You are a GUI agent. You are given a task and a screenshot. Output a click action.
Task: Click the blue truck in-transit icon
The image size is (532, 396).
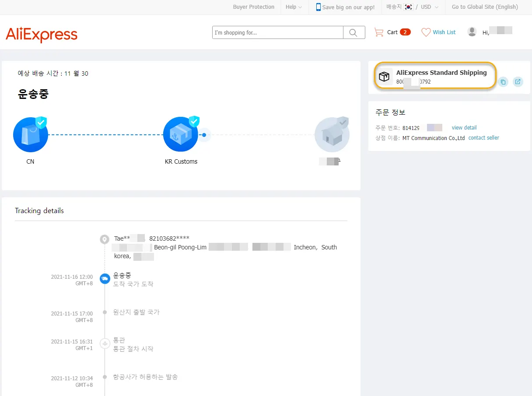pyautogui.click(x=105, y=279)
